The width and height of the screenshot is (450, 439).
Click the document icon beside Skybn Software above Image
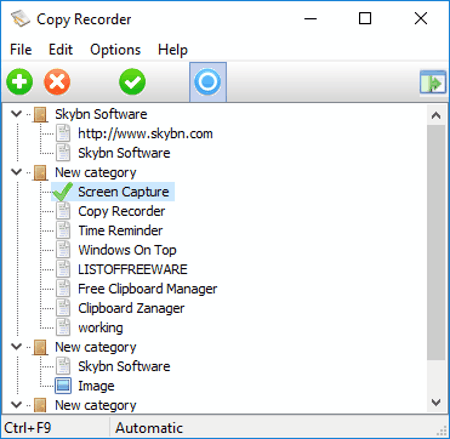point(63,366)
